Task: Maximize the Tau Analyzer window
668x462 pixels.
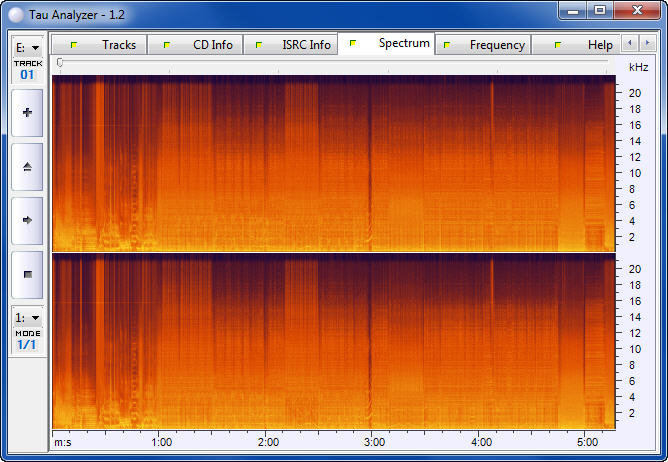Action: (x=600, y=10)
